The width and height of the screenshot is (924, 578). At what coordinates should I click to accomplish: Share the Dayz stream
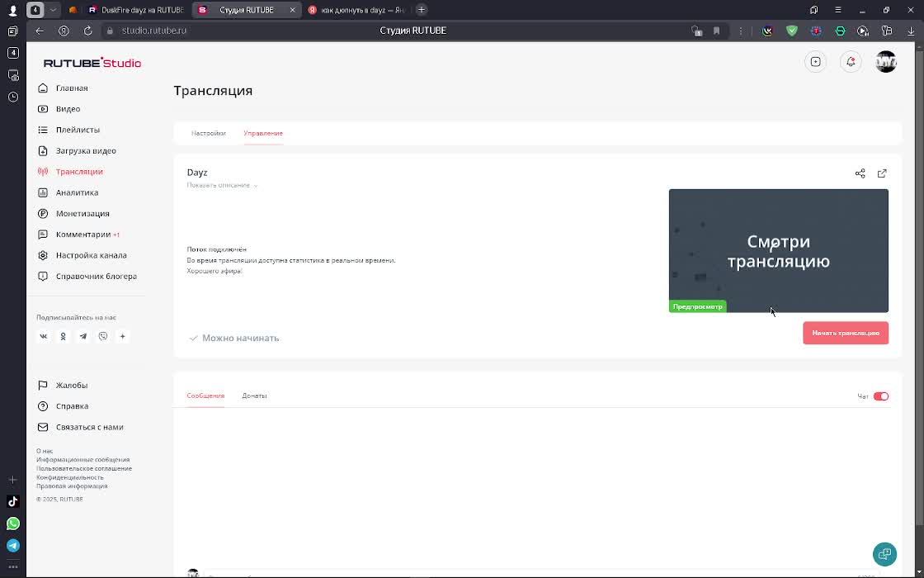click(x=860, y=173)
